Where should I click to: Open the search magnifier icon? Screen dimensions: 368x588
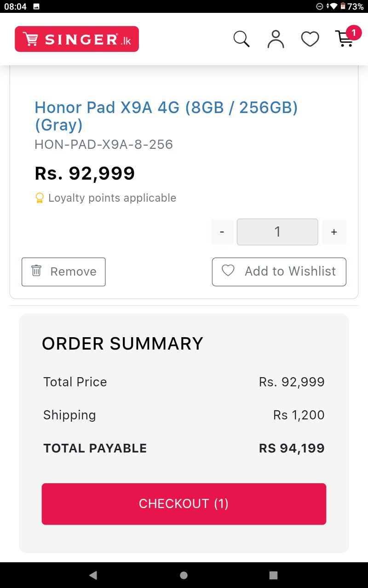point(241,39)
